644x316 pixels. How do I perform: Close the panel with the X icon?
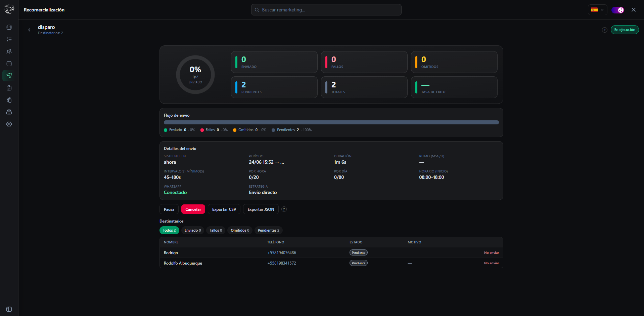pos(633,10)
